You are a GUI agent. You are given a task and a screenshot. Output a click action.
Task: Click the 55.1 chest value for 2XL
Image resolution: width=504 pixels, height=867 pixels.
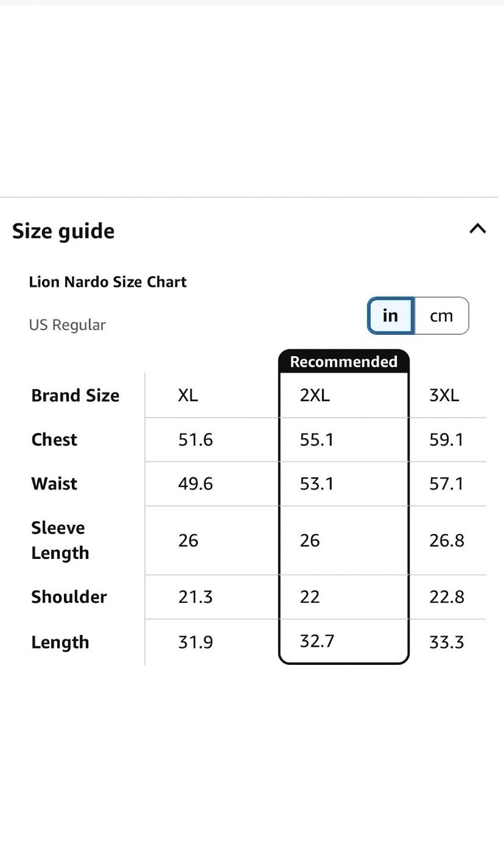point(317,440)
